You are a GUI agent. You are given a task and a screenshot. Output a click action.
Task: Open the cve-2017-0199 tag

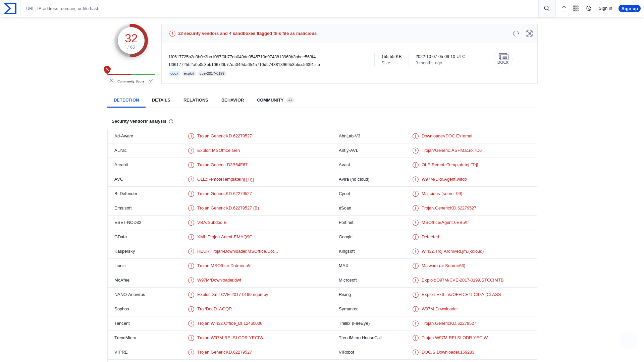point(212,73)
